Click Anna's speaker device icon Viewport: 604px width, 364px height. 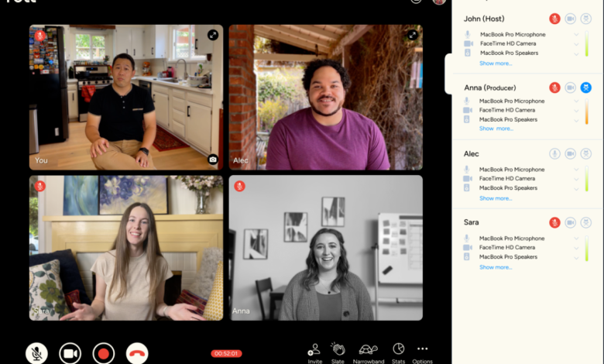[x=466, y=119]
